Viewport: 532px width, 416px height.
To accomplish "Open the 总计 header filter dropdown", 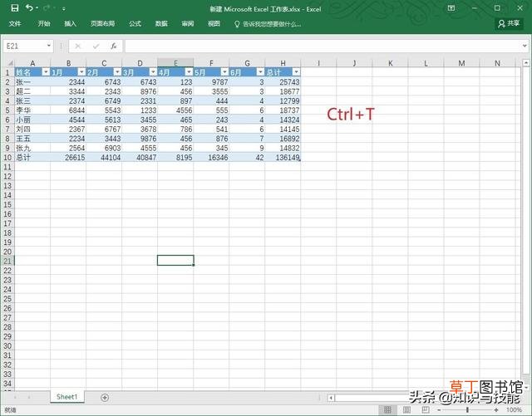I will click(x=296, y=72).
